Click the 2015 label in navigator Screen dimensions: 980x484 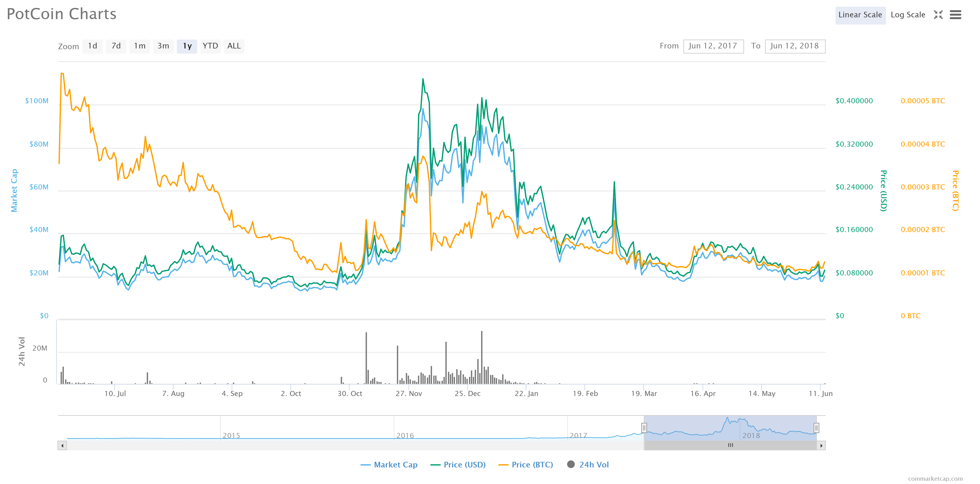[x=231, y=435]
